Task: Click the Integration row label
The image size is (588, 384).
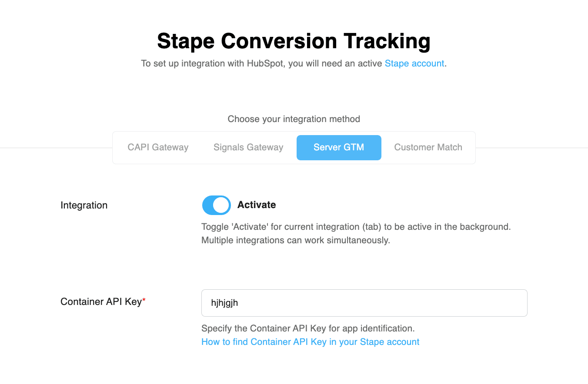Action: pyautogui.click(x=84, y=205)
